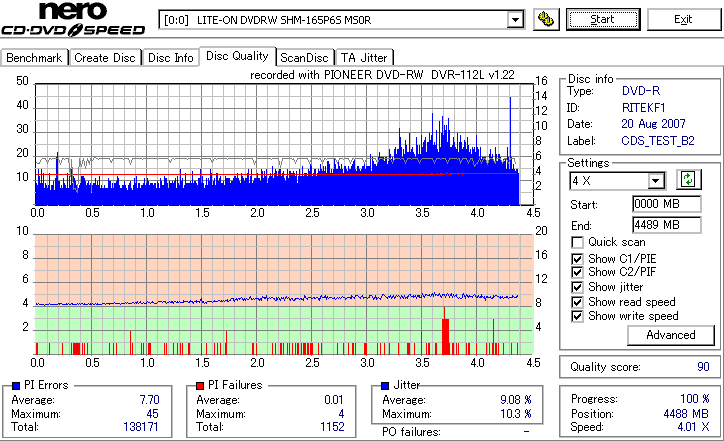The width and height of the screenshot is (724, 441).
Task: Click the Quality score value 90
Action: [x=703, y=367]
